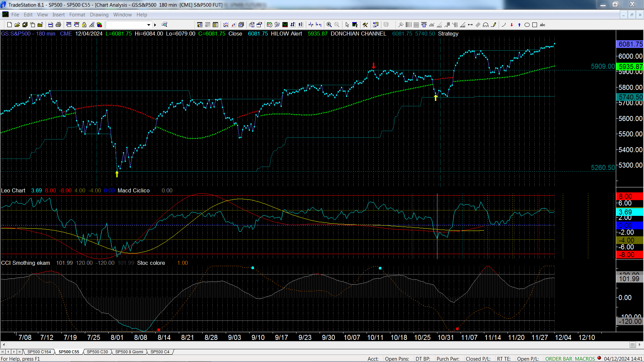644x362 pixels.
Task: Click the CCI Smothing ekam title
Action: pyautogui.click(x=25, y=263)
